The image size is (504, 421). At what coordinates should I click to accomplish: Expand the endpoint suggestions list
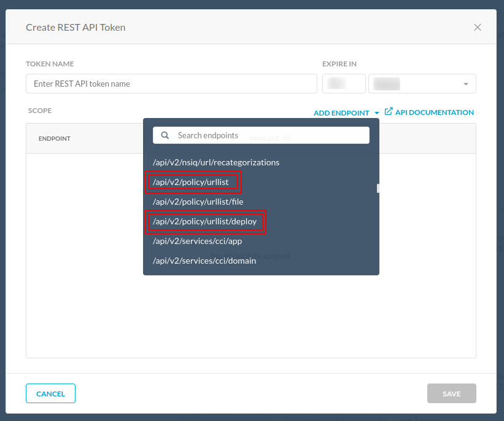coord(346,112)
